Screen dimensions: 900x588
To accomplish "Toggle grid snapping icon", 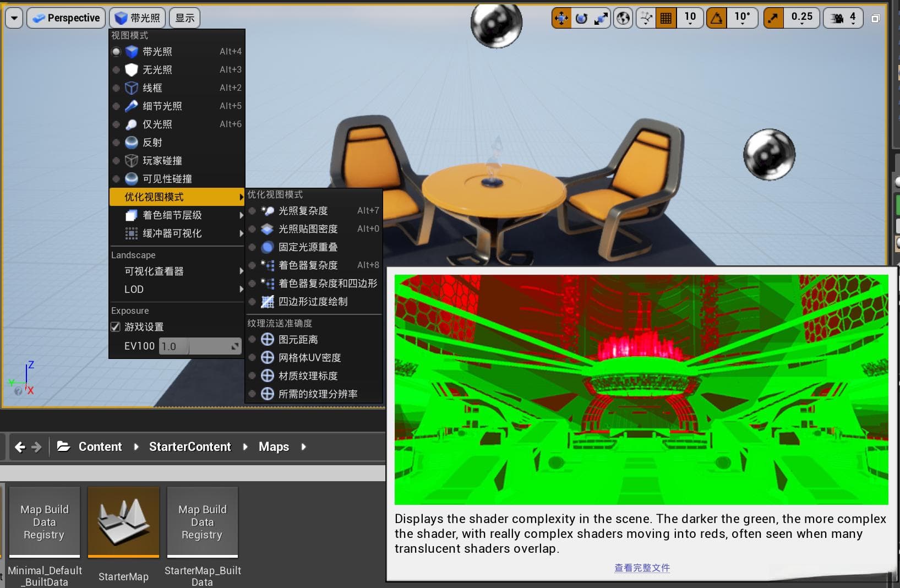I will point(666,18).
